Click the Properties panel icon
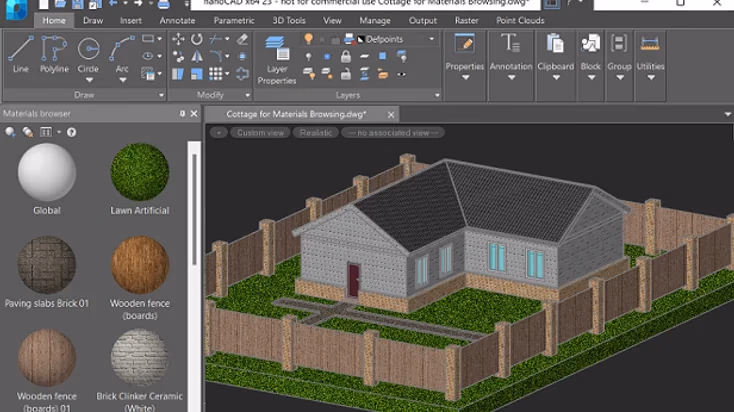 pos(465,44)
